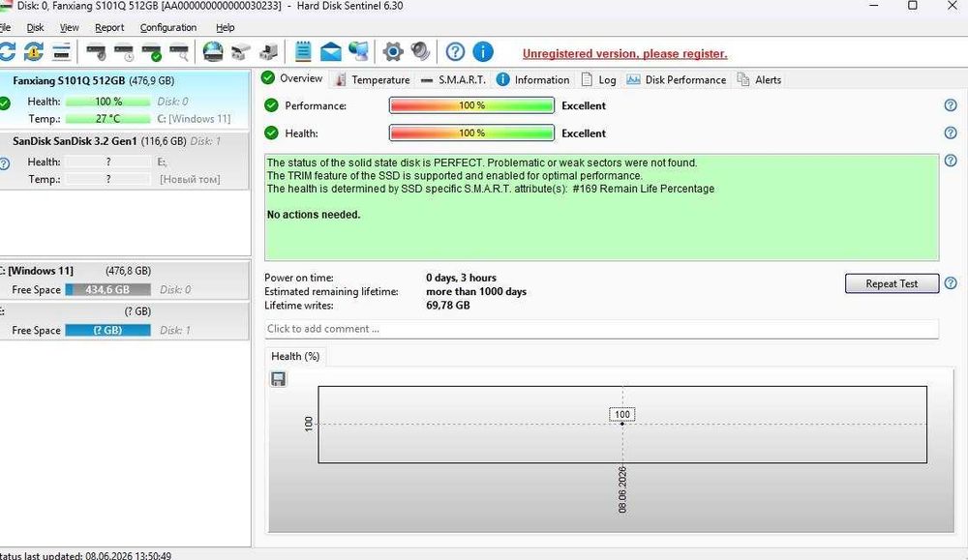This screenshot has width=968, height=560.
Task: Click the globe-with-monitor network icon
Action: (359, 52)
